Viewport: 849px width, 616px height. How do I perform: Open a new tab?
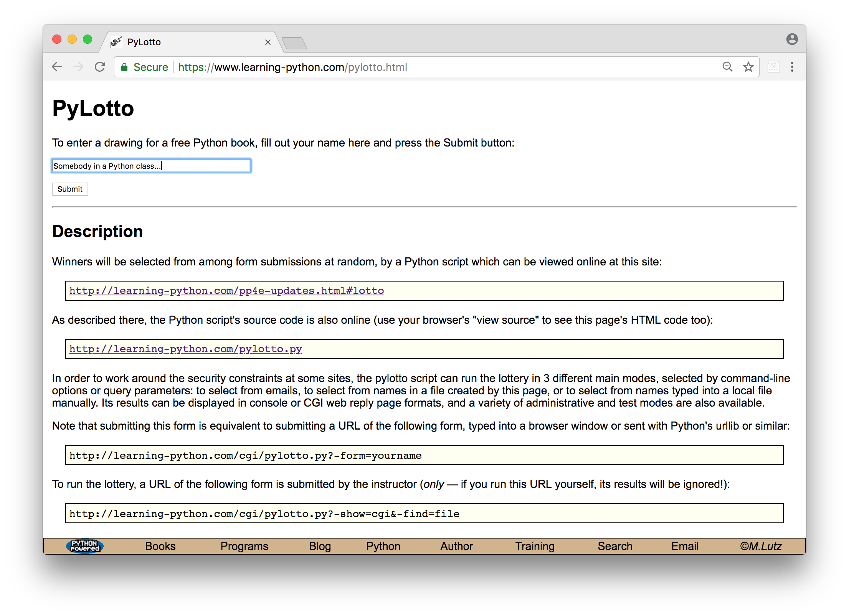click(294, 43)
